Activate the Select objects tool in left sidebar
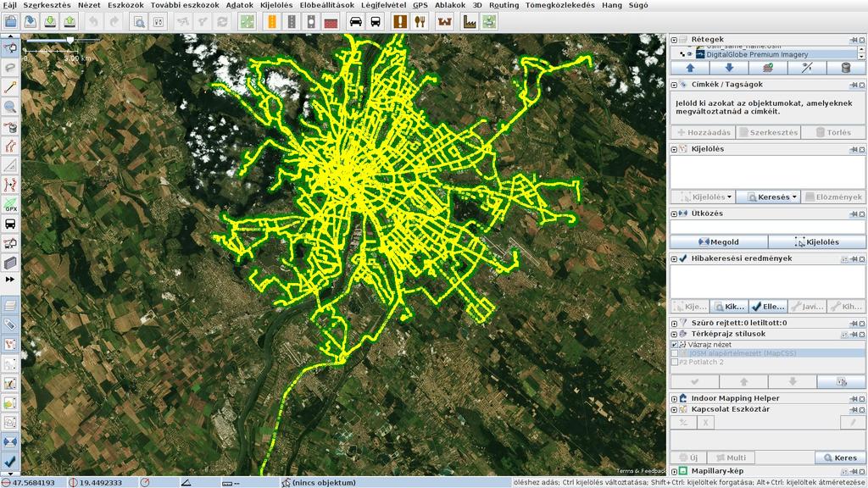Image resolution: width=868 pixels, height=488 pixels. click(10, 48)
